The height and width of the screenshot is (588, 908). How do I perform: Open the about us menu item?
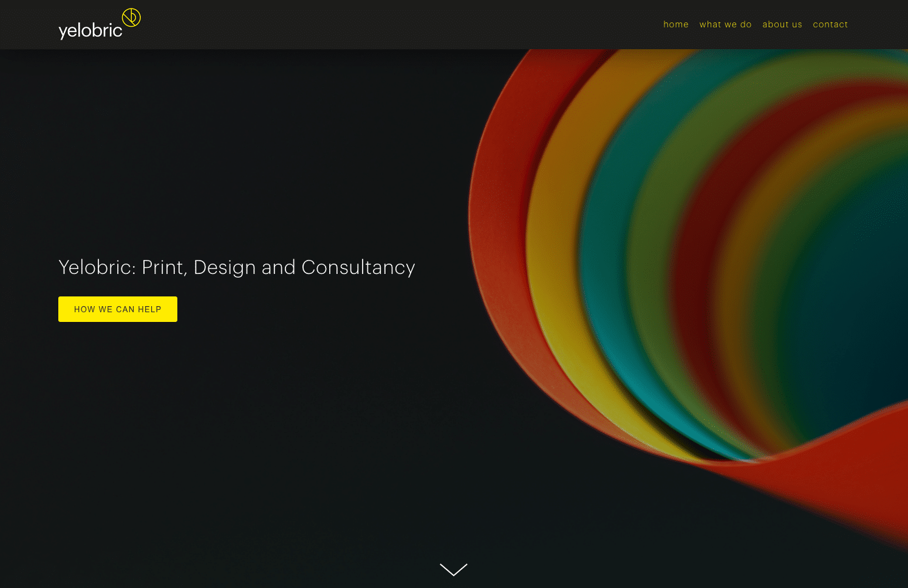coord(782,24)
